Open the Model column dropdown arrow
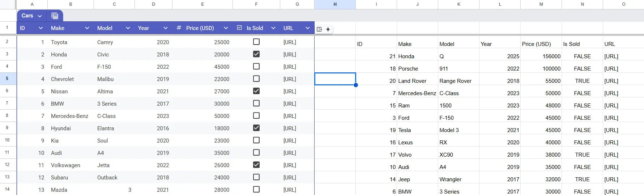Viewport: 644px width, 195px height. (128, 28)
